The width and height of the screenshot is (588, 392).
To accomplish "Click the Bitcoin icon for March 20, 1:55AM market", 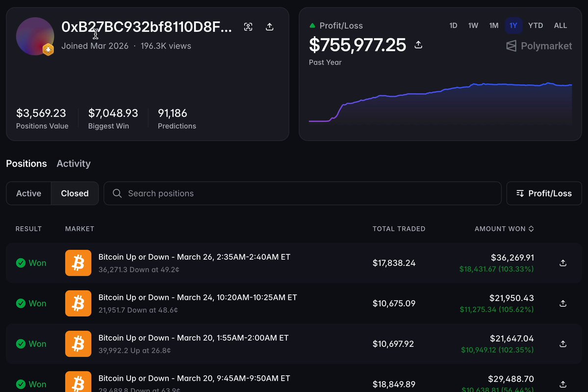I will pos(78,344).
